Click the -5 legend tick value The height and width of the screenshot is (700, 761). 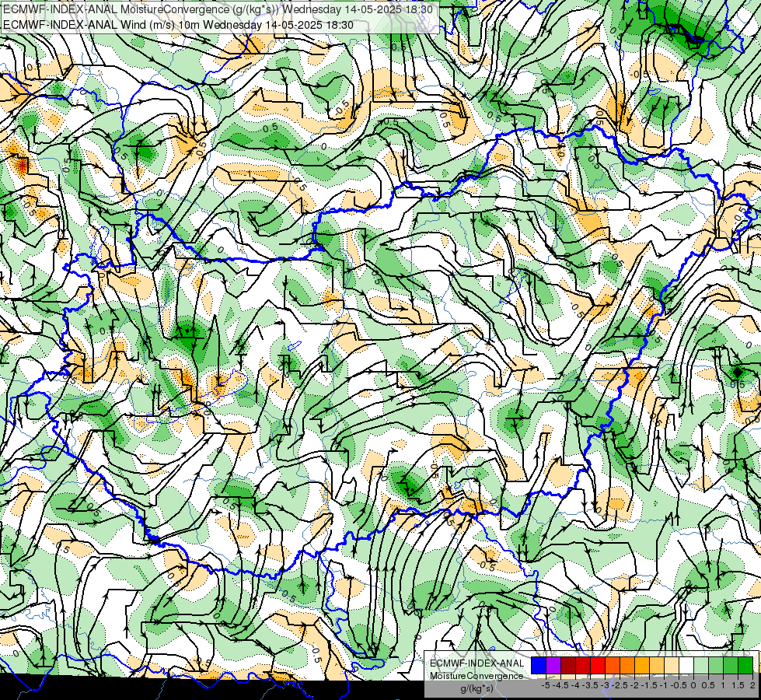click(546, 685)
